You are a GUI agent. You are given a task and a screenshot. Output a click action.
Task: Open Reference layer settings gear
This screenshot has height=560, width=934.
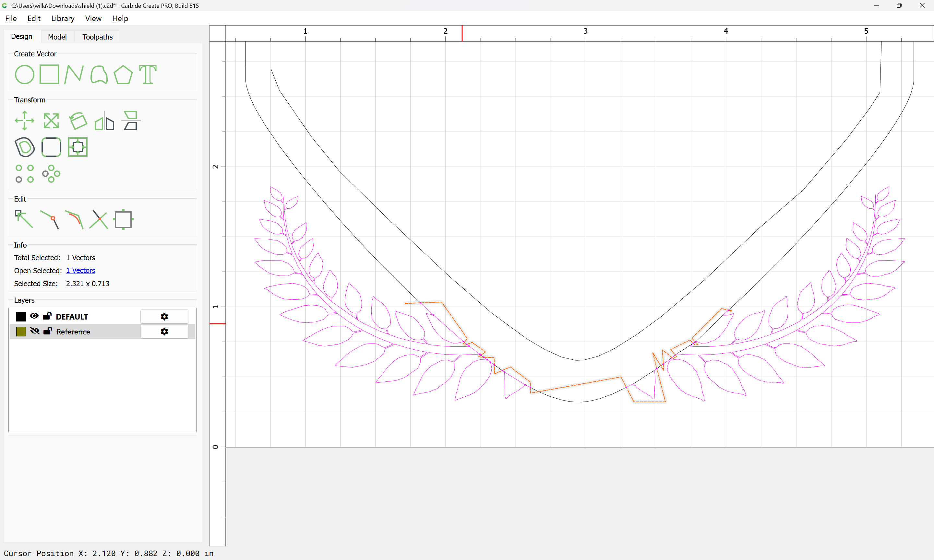164,331
